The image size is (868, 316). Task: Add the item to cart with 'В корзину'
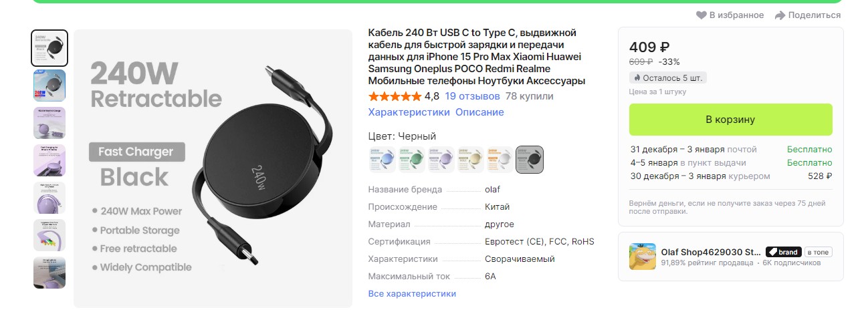coord(731,120)
